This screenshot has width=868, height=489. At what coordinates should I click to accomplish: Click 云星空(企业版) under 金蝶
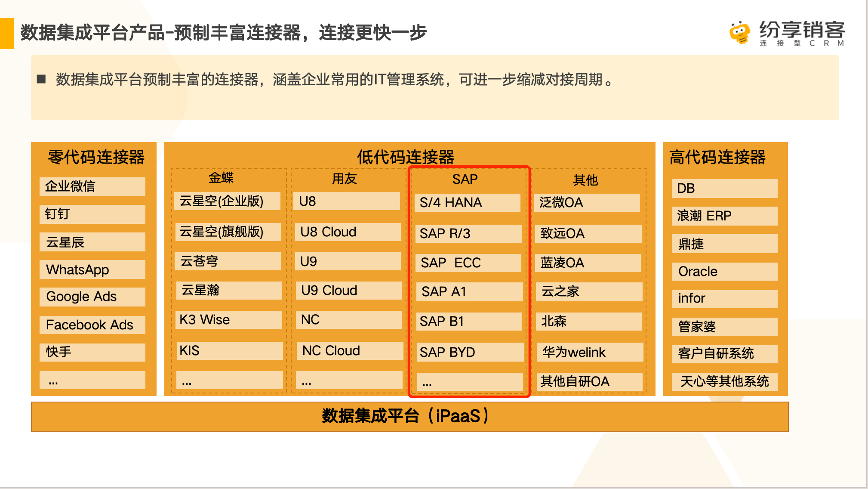227,201
